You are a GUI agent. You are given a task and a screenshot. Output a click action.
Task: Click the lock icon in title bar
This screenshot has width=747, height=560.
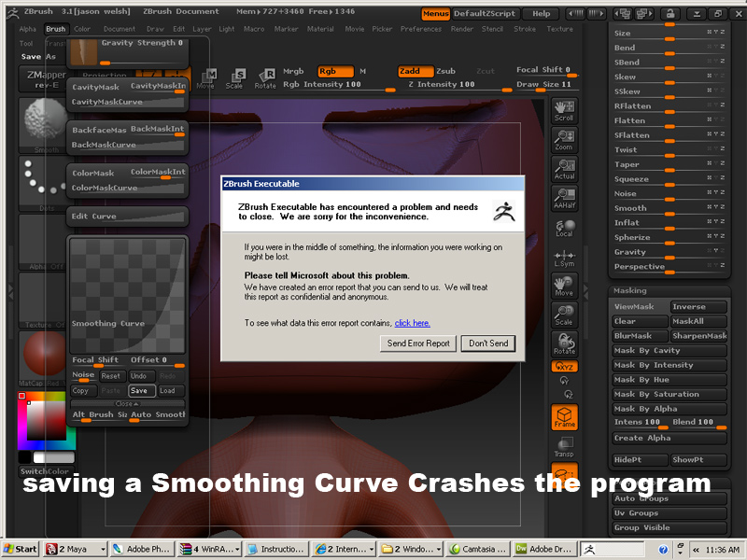tap(669, 14)
